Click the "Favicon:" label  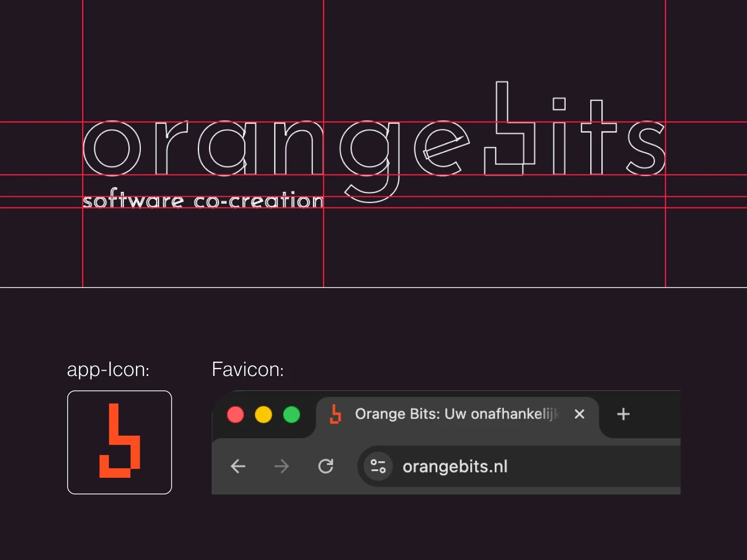point(247,370)
